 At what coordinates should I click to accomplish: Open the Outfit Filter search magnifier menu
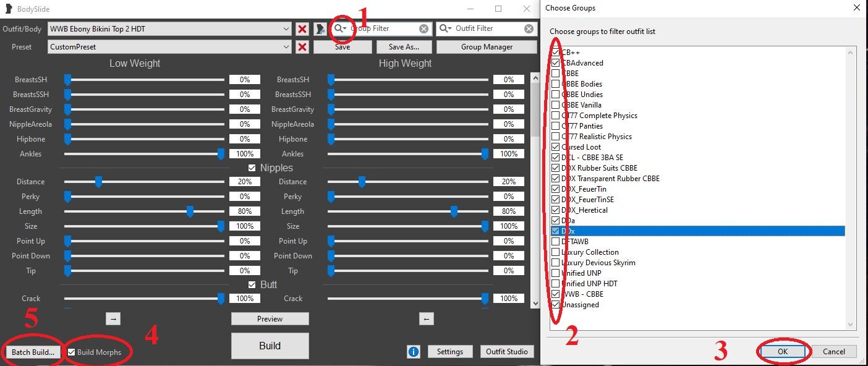pyautogui.click(x=446, y=28)
